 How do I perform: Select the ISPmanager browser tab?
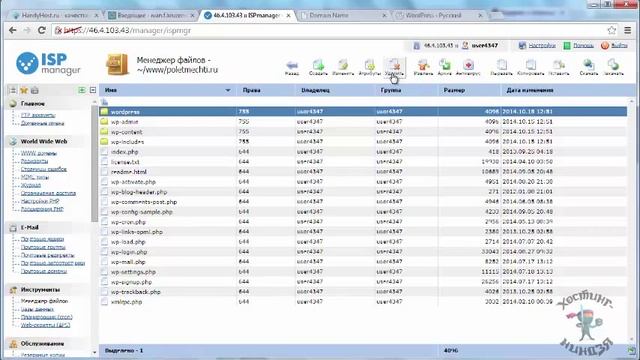[247, 15]
